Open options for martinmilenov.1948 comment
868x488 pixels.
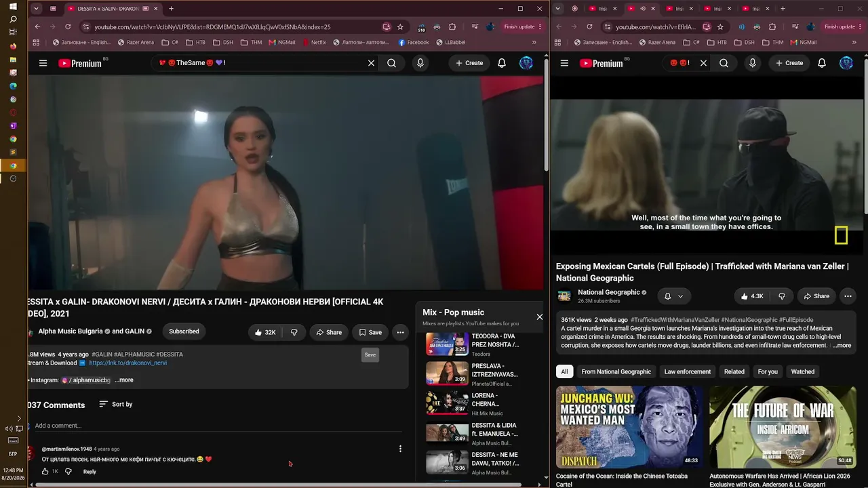400,449
